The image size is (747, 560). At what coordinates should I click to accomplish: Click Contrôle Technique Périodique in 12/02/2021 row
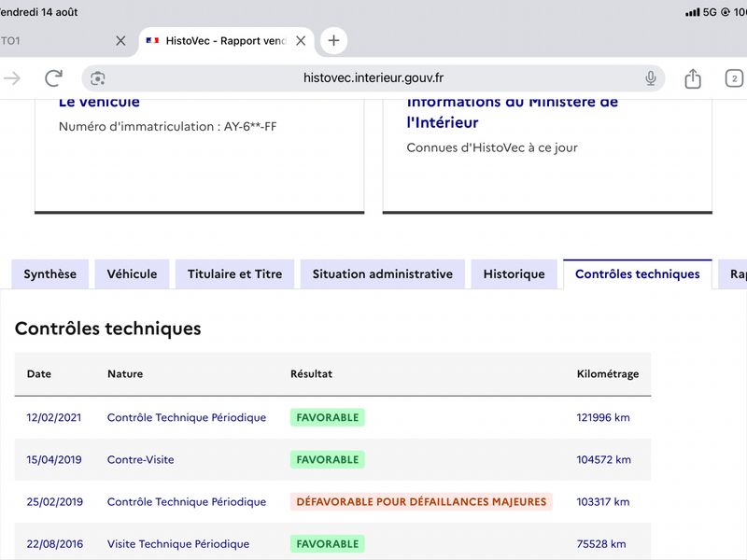(x=187, y=417)
